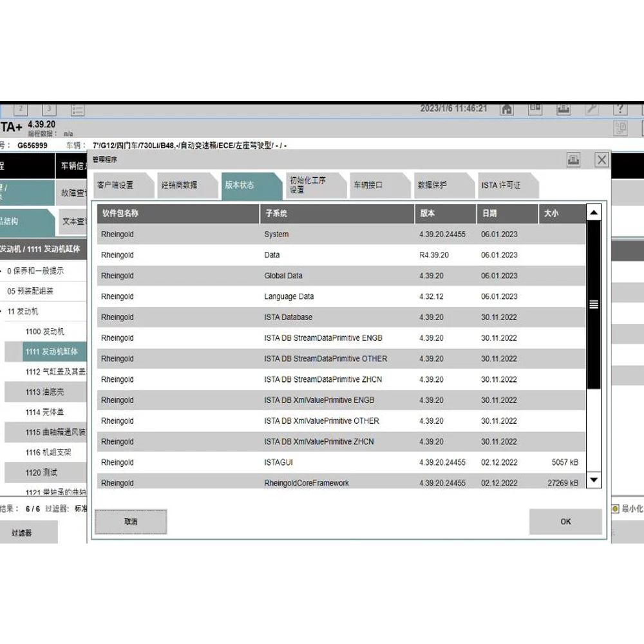644x644 pixels.
Task: Click the 日期 column header
Action: [x=507, y=214]
